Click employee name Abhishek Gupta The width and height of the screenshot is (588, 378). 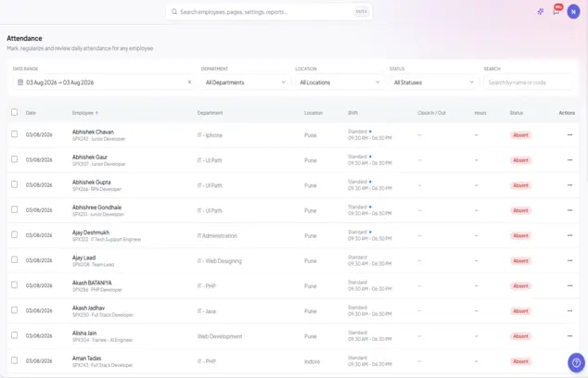point(92,183)
